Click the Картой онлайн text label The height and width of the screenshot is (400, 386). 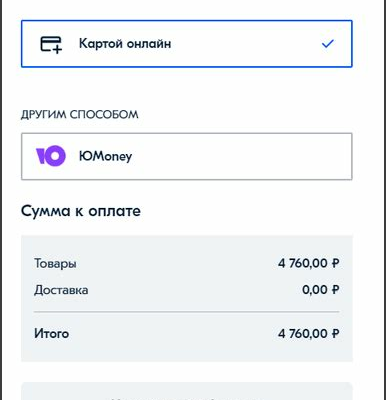[x=125, y=44]
